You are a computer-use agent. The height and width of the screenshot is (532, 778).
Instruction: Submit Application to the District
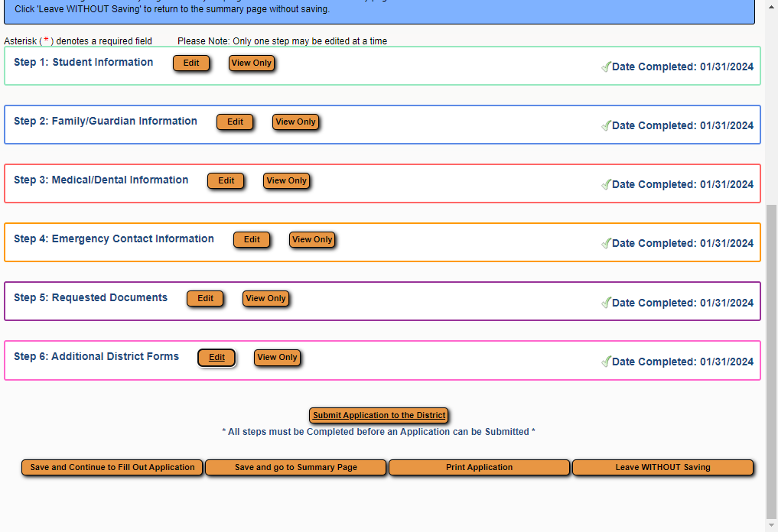(x=379, y=416)
